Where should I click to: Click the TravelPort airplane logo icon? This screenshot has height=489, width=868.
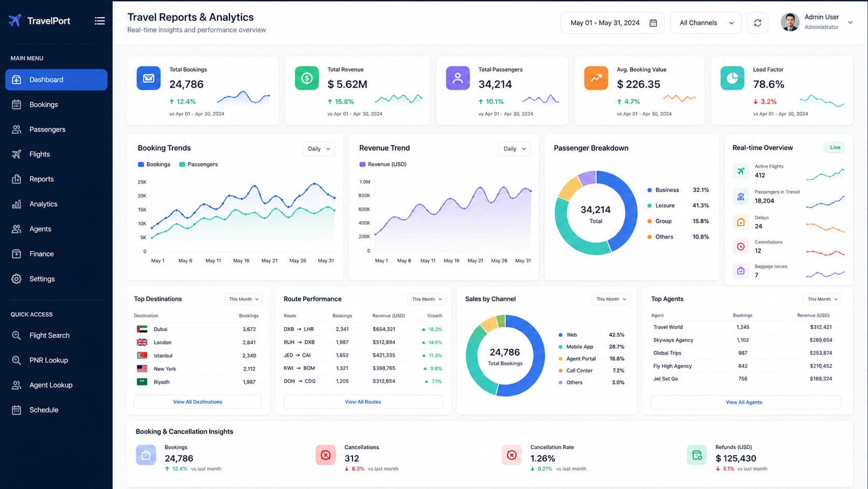tap(15, 20)
